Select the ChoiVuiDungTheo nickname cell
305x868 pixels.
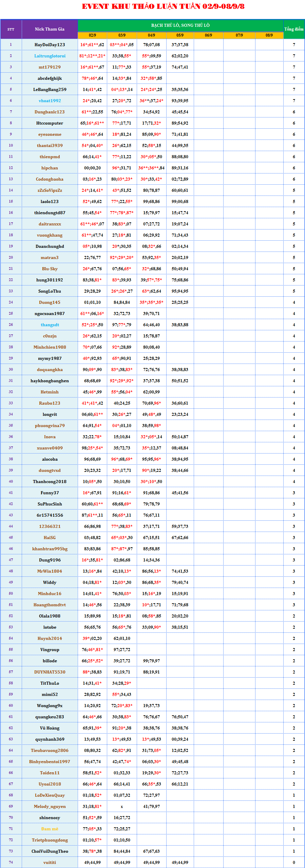tap(50, 851)
